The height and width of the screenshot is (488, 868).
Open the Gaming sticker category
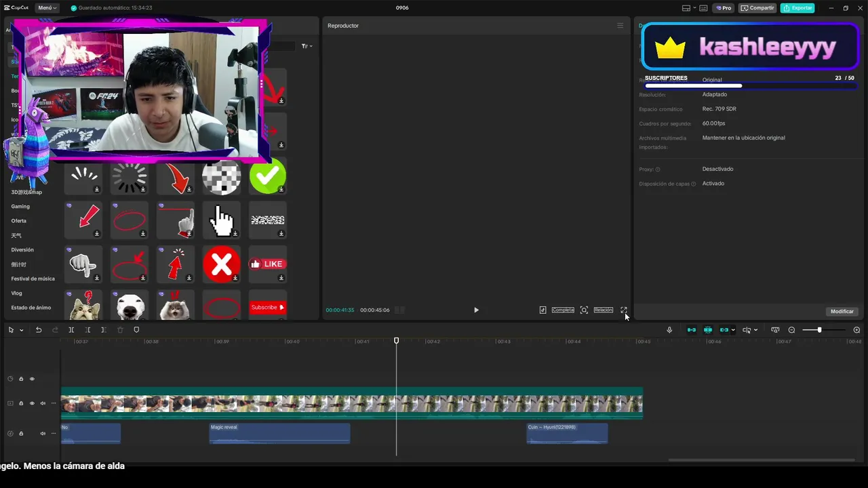click(20, 206)
